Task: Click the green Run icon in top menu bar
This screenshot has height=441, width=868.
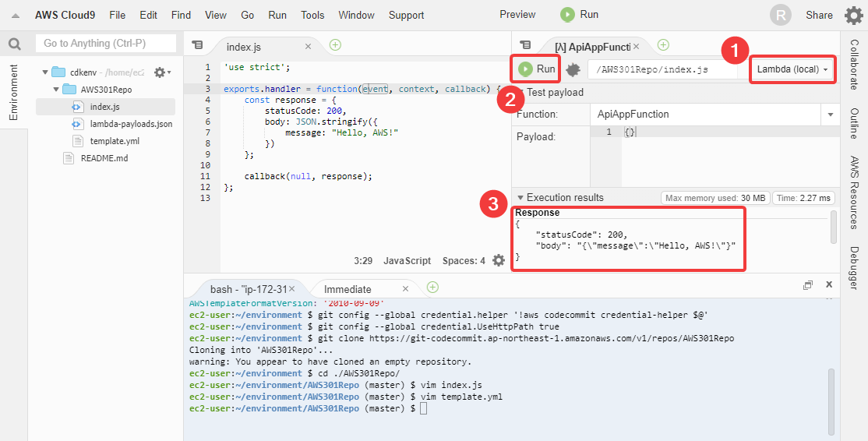Action: pos(567,15)
